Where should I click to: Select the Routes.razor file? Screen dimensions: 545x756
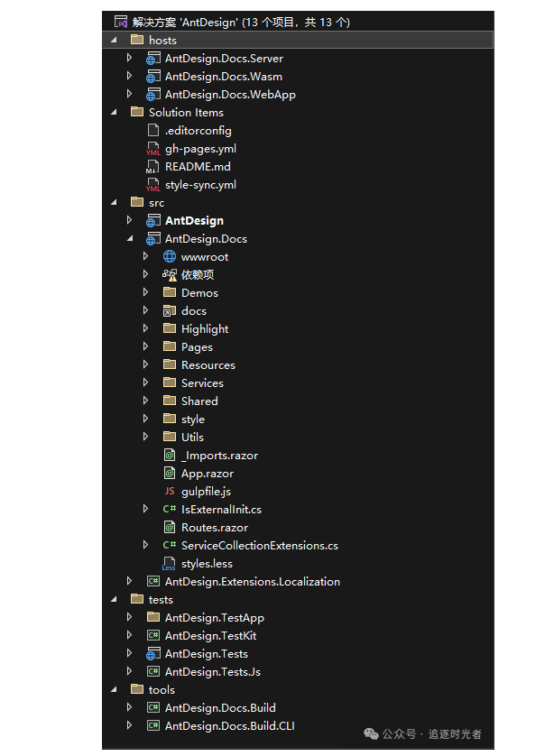pyautogui.click(x=214, y=528)
